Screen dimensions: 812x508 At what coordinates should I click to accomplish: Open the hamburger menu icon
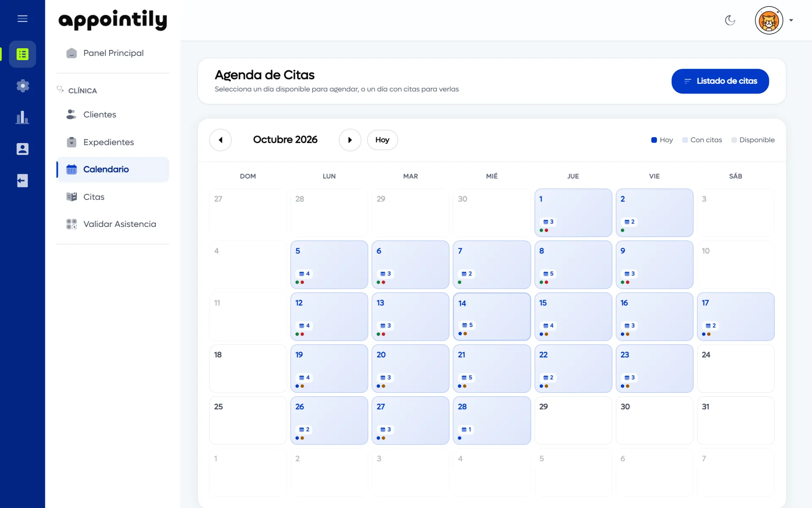[22, 19]
